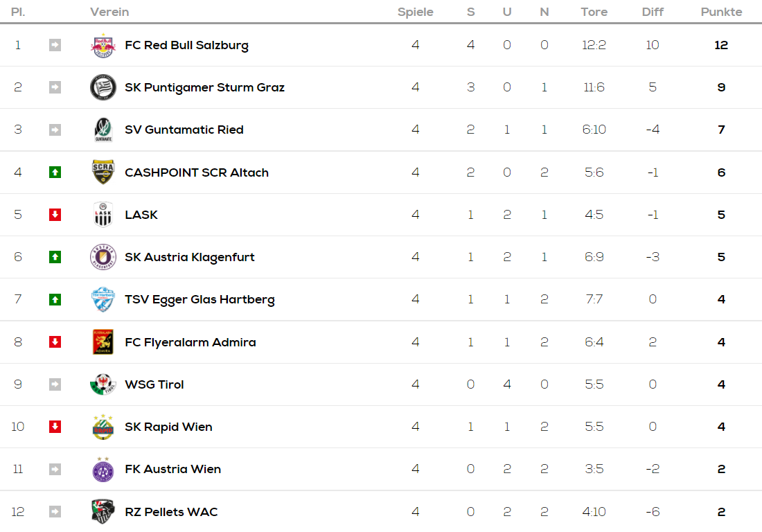Click the gray arrow beside Salzburg's rank
The image size is (762, 532).
[x=55, y=45]
